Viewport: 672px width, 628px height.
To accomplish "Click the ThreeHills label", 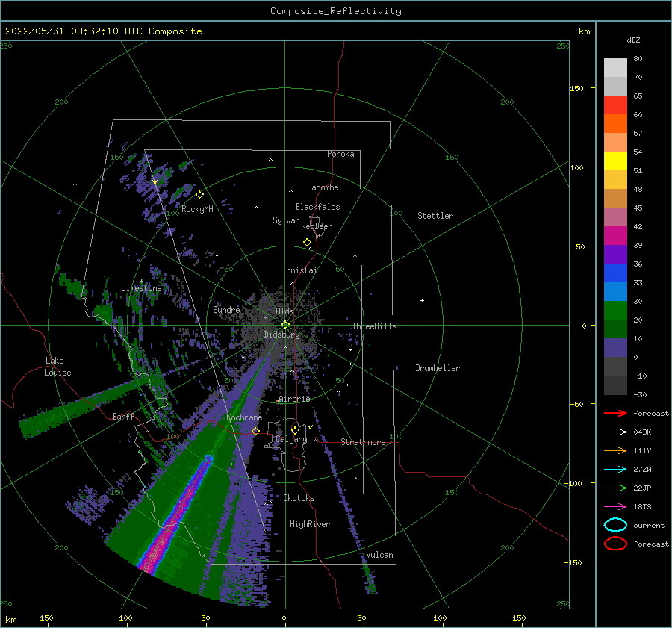I will pos(374,326).
